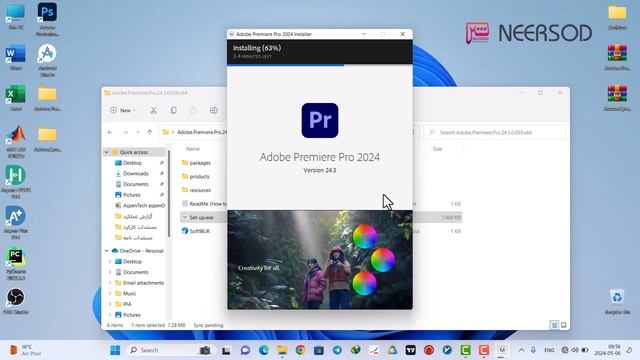The height and width of the screenshot is (360, 640).
Task: Open the Aspen HYSYS desktop shortcut
Action: tap(16, 182)
